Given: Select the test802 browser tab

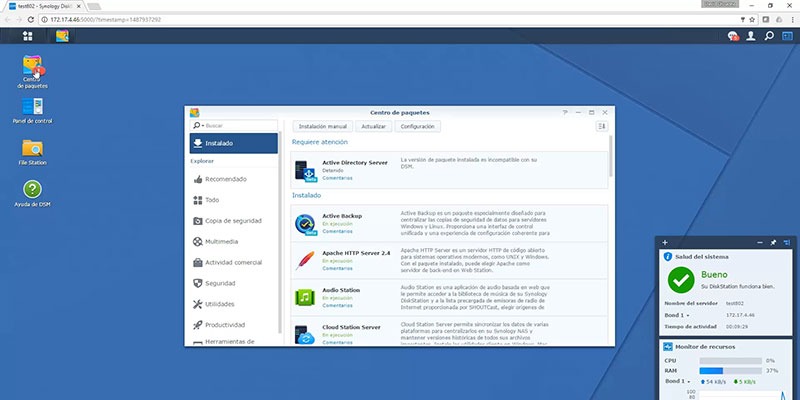Looking at the screenshot, I should click(44, 6).
